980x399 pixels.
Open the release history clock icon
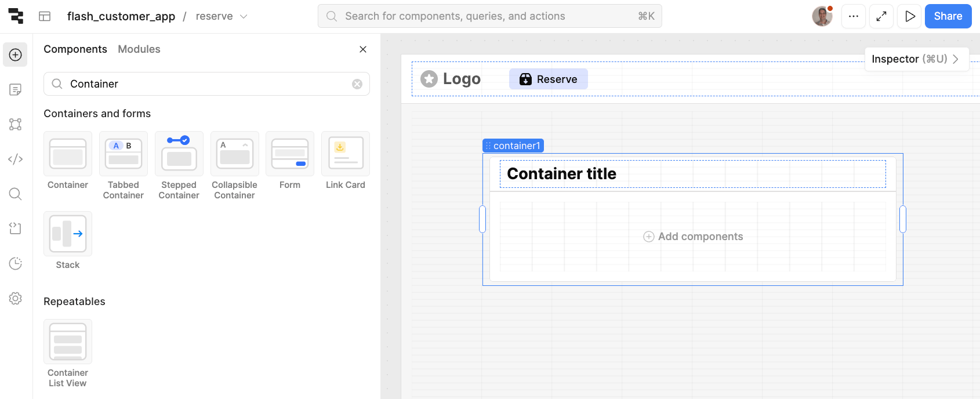click(x=16, y=263)
